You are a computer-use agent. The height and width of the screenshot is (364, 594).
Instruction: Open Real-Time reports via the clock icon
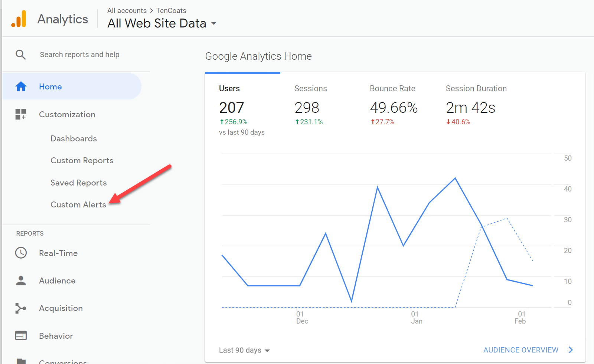21,253
